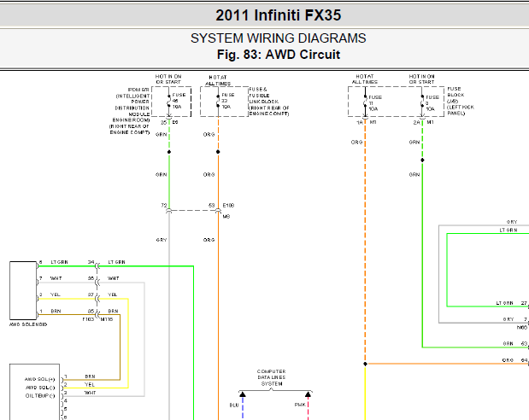Click 'FUSE 11 10A' in the fuse block
This screenshot has height=420, width=529.
click(375, 103)
